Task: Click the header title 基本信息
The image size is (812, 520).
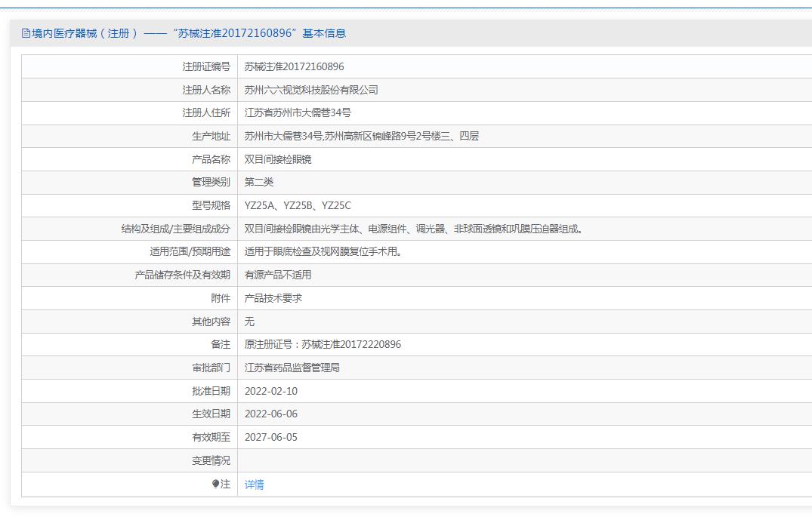Action: (x=324, y=33)
